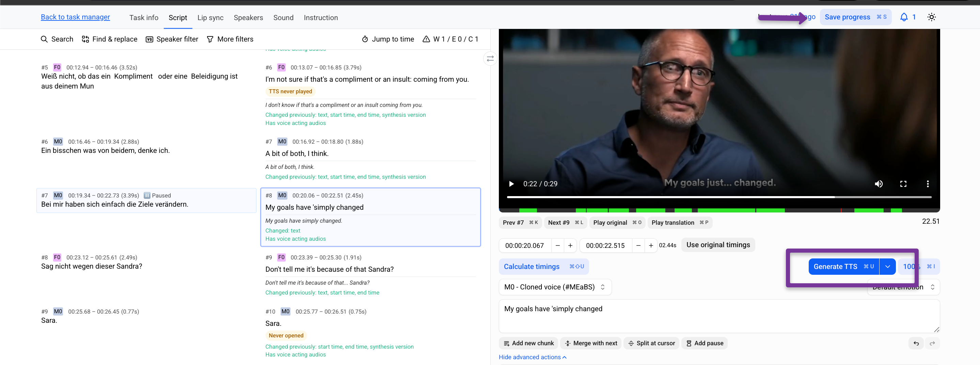
Task: Play the video
Action: pyautogui.click(x=511, y=184)
